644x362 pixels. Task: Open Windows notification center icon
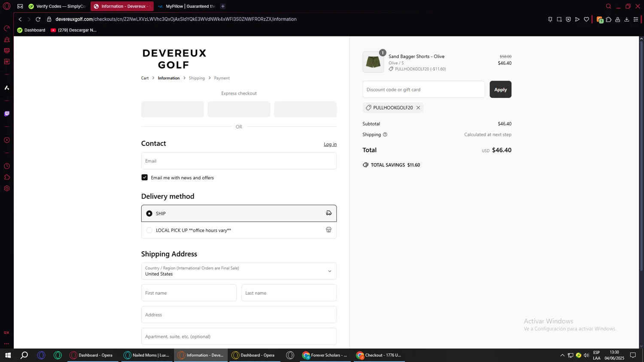tap(633, 355)
